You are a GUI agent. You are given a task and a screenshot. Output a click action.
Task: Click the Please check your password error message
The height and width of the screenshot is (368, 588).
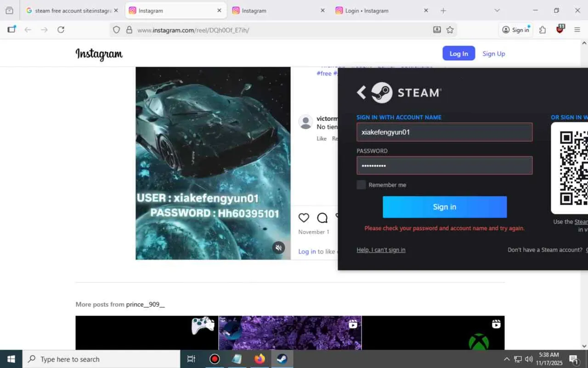click(445, 228)
